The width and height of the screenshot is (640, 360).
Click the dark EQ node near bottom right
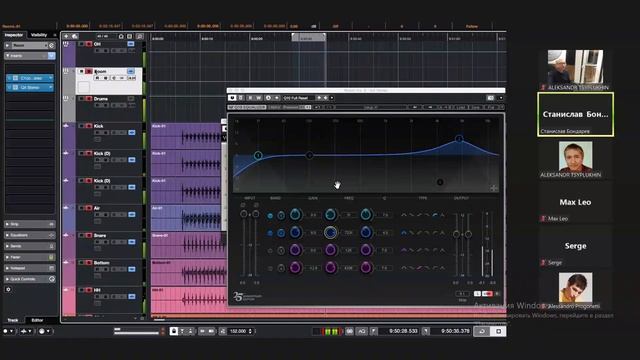tap(440, 182)
